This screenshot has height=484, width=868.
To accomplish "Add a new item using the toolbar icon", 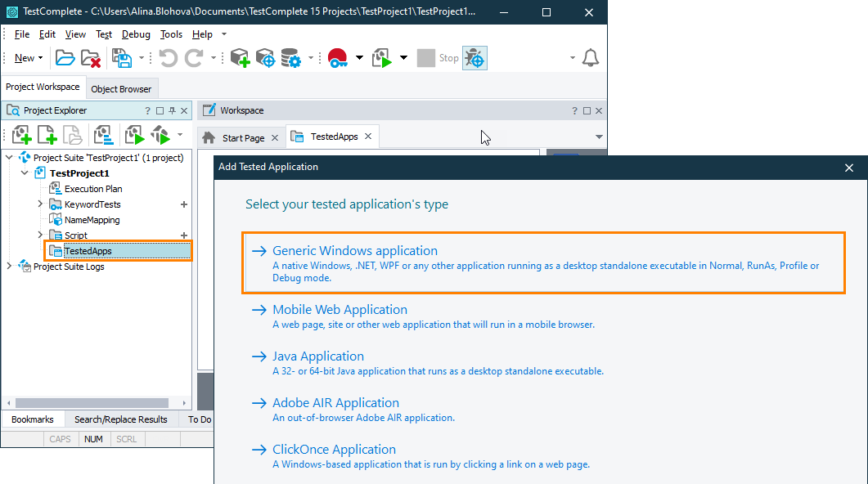I will coord(239,58).
